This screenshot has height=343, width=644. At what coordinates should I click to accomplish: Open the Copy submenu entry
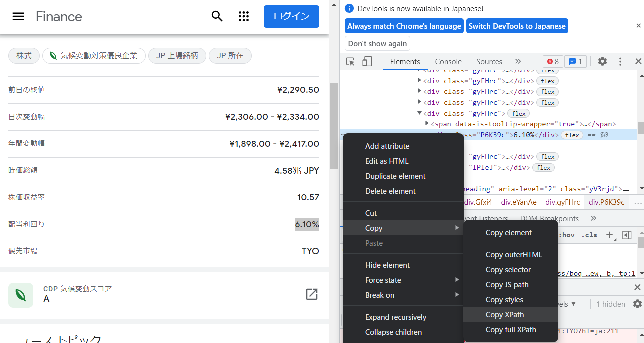point(403,228)
